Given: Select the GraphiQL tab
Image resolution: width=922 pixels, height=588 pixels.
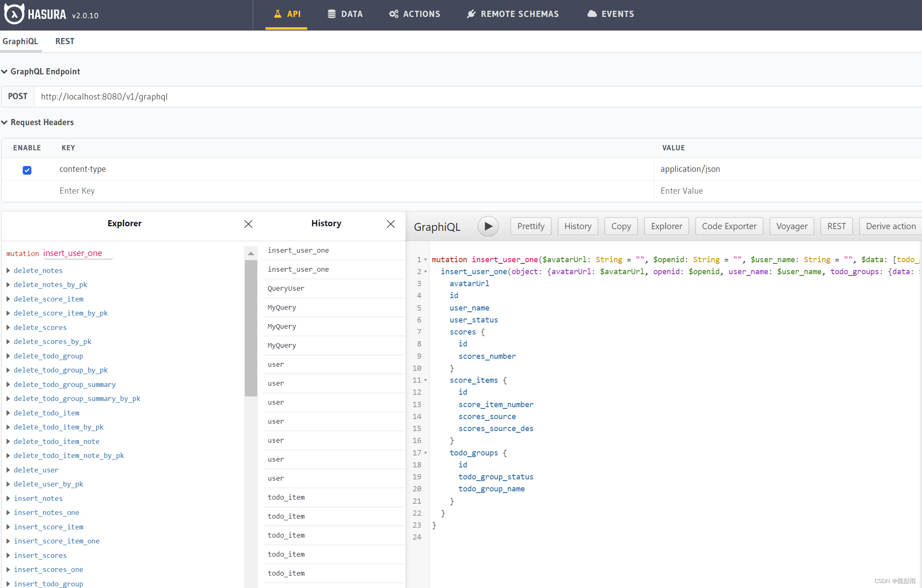Looking at the screenshot, I should point(21,41).
